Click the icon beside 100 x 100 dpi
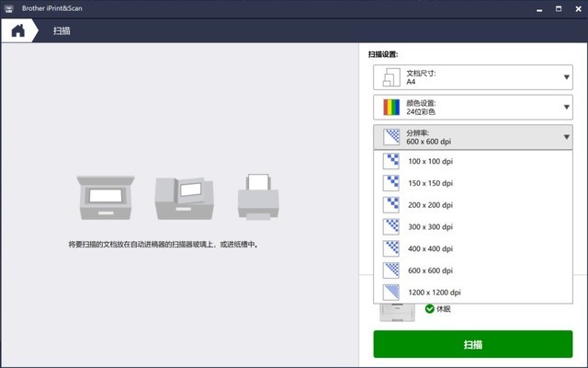 tap(390, 162)
